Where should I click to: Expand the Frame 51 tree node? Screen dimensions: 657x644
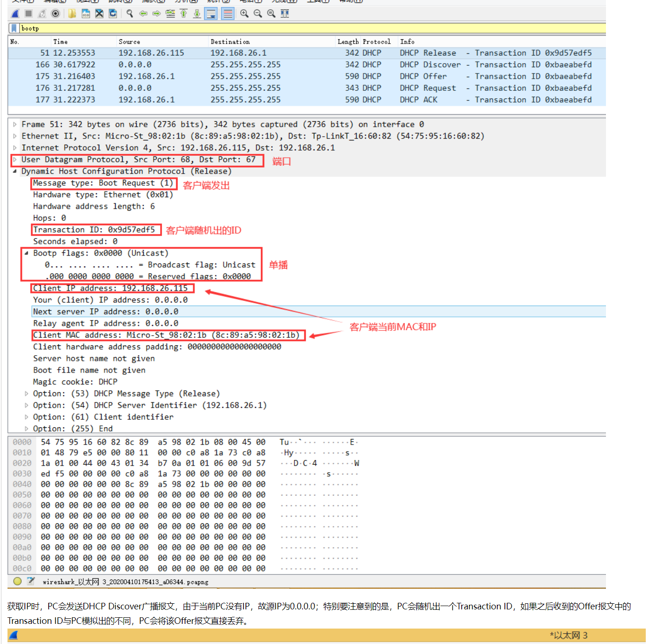tap(15, 124)
